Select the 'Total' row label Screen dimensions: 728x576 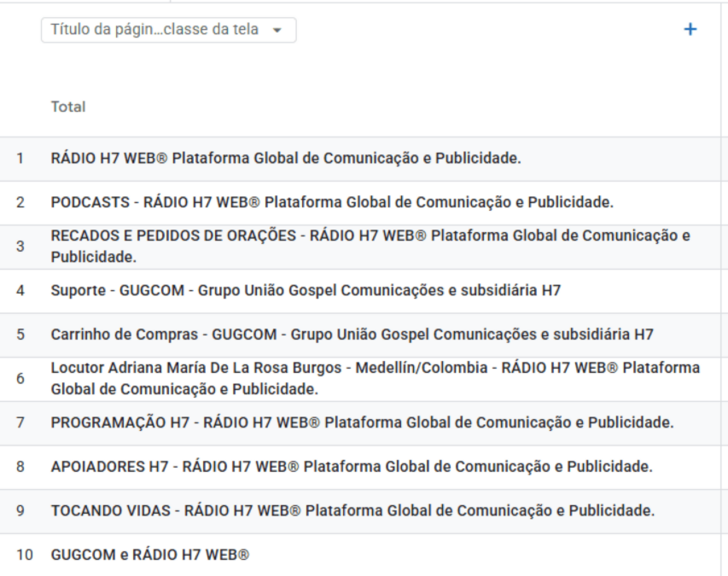tap(68, 107)
